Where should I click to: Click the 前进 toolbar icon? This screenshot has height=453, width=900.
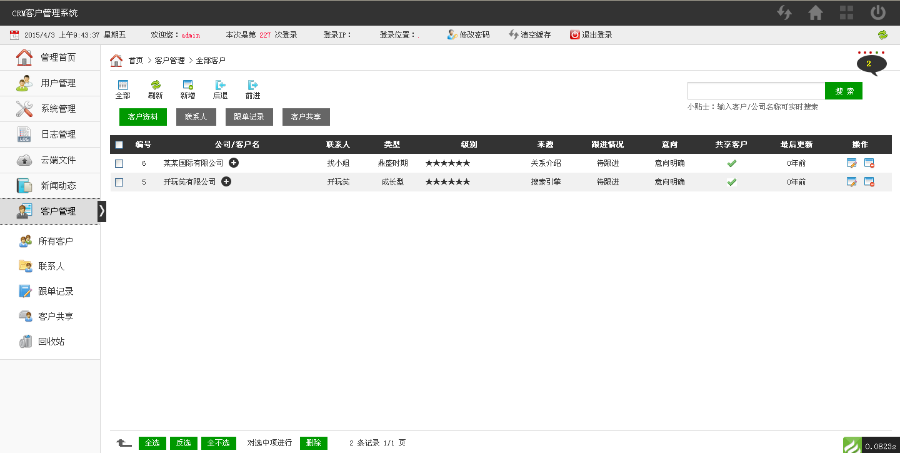[x=253, y=90]
